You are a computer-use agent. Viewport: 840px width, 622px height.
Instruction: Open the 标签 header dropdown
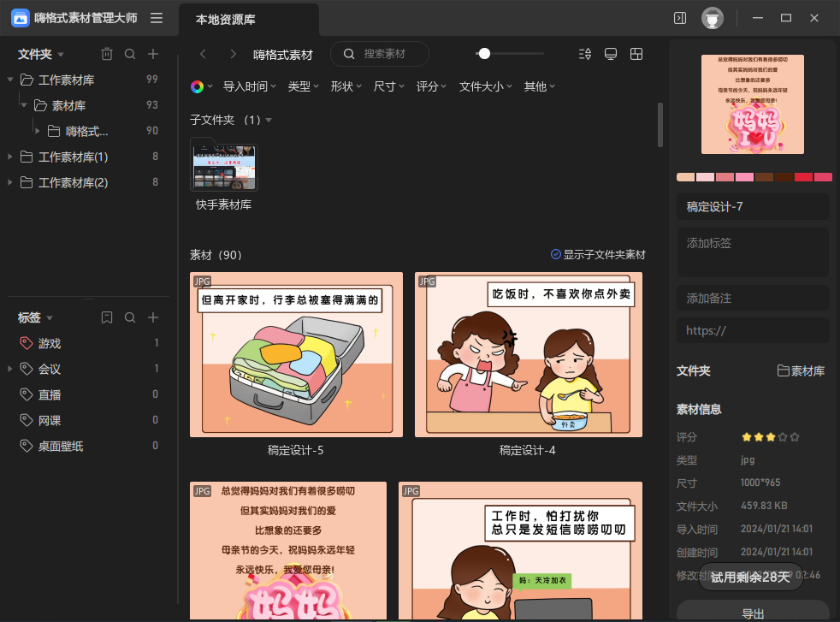click(50, 318)
